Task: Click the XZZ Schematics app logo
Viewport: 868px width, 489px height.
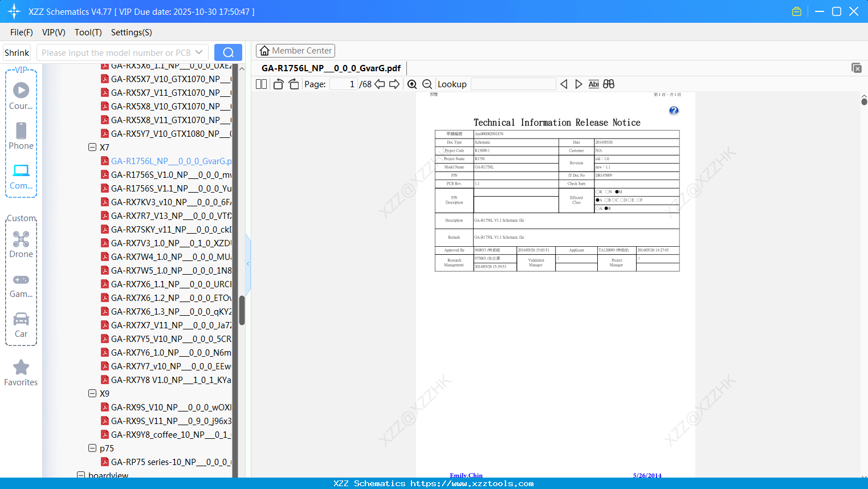Action: 14,11
